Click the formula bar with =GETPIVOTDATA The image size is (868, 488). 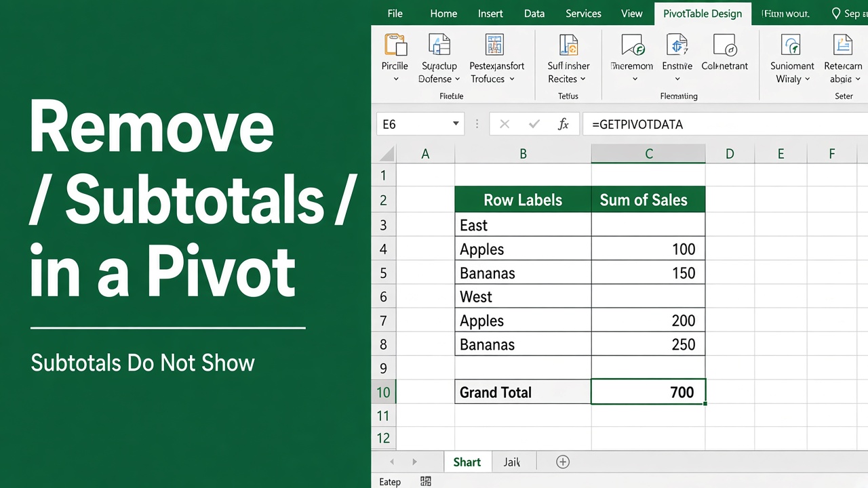724,124
